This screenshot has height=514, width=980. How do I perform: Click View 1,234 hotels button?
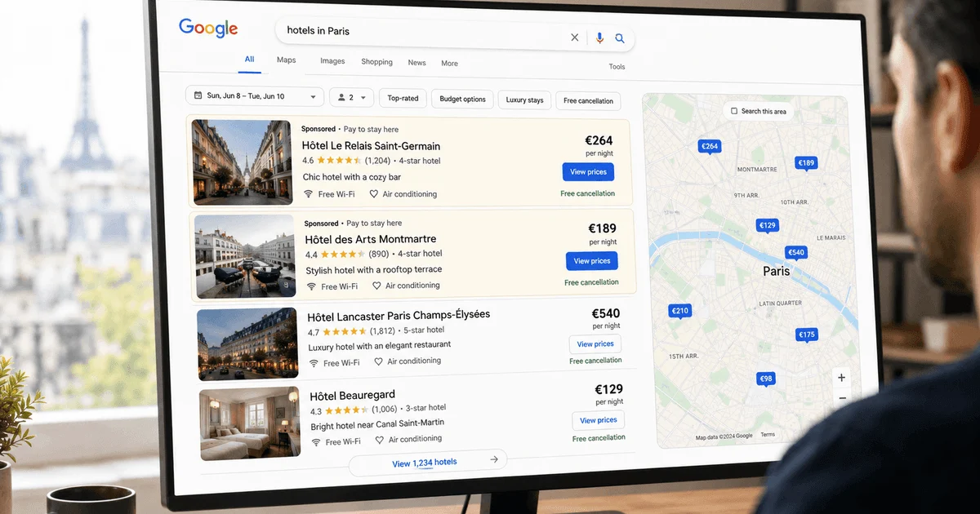pyautogui.click(x=428, y=462)
